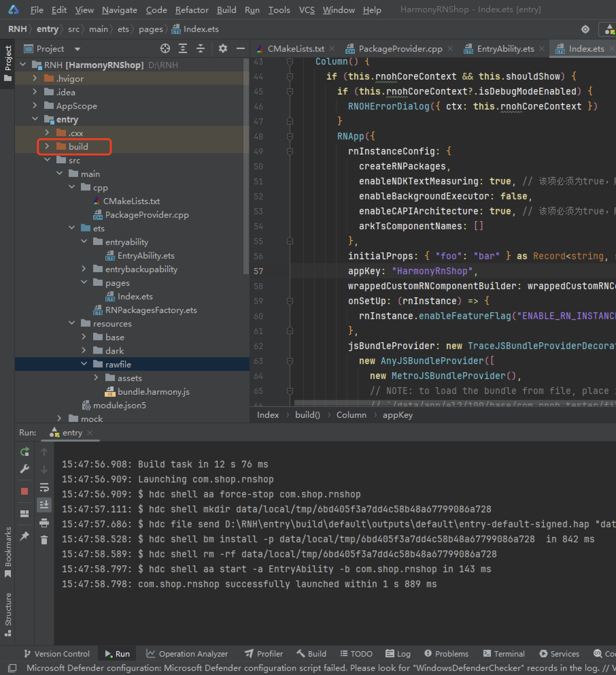Collapse the rawfile folder
This screenshot has height=675, width=616.
click(84, 364)
